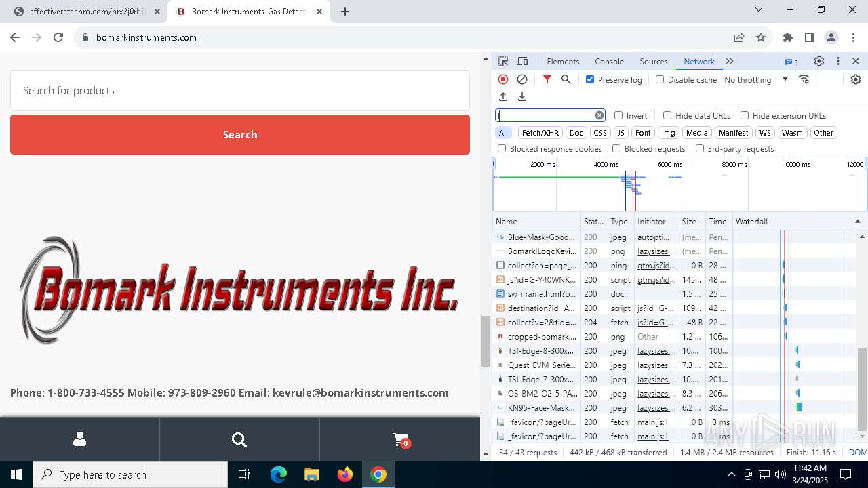The width and height of the screenshot is (868, 488).
Task: Open DevTools customize three-dot menu
Action: point(838,61)
